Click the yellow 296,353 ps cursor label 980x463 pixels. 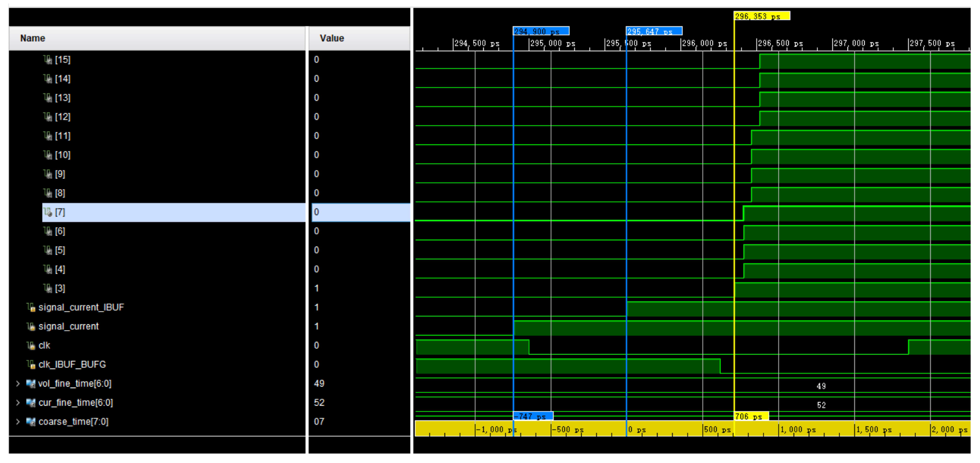pos(761,16)
